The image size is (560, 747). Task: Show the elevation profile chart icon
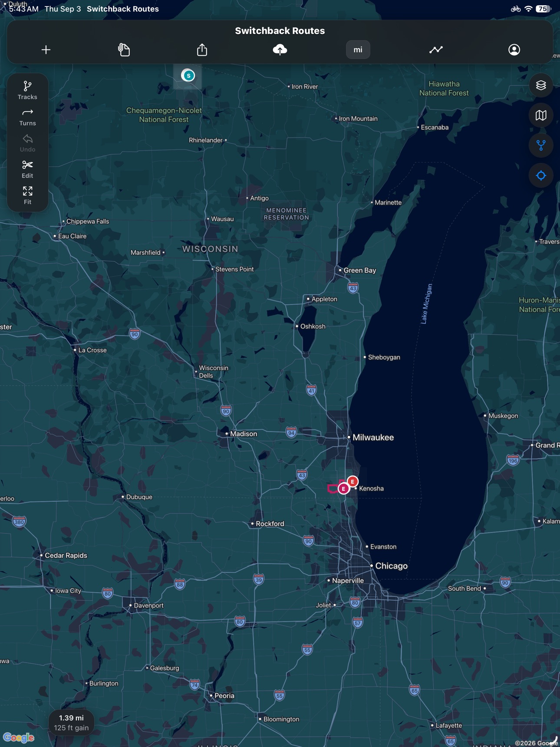436,50
